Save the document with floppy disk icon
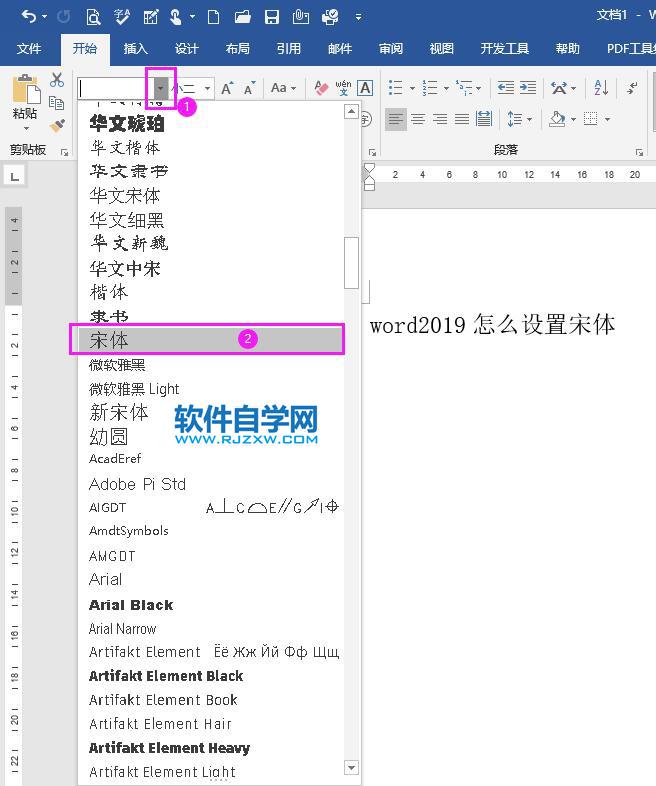 [x=272, y=17]
